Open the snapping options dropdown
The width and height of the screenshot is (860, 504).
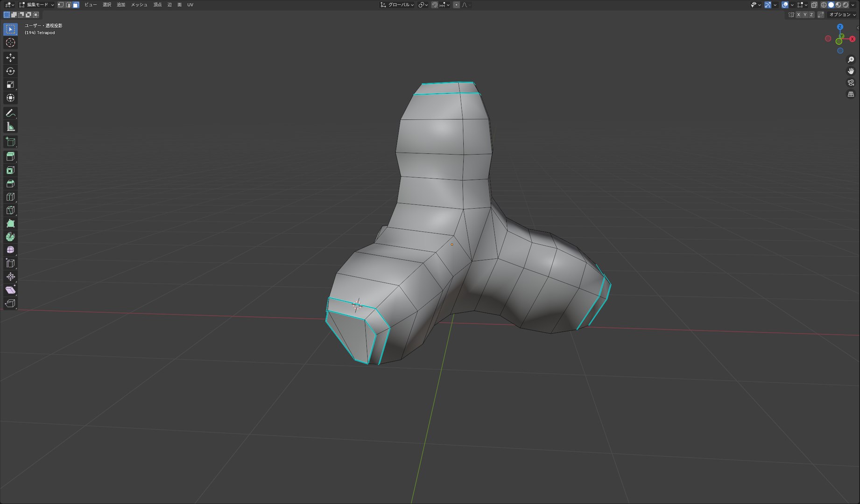pos(444,5)
